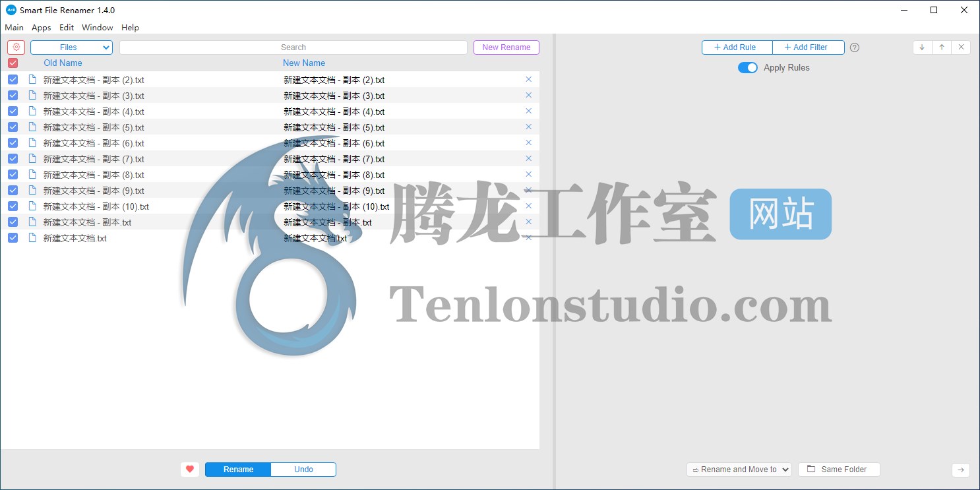Click new name 新建文本文档 - 副本 (3).txt

coord(334,96)
